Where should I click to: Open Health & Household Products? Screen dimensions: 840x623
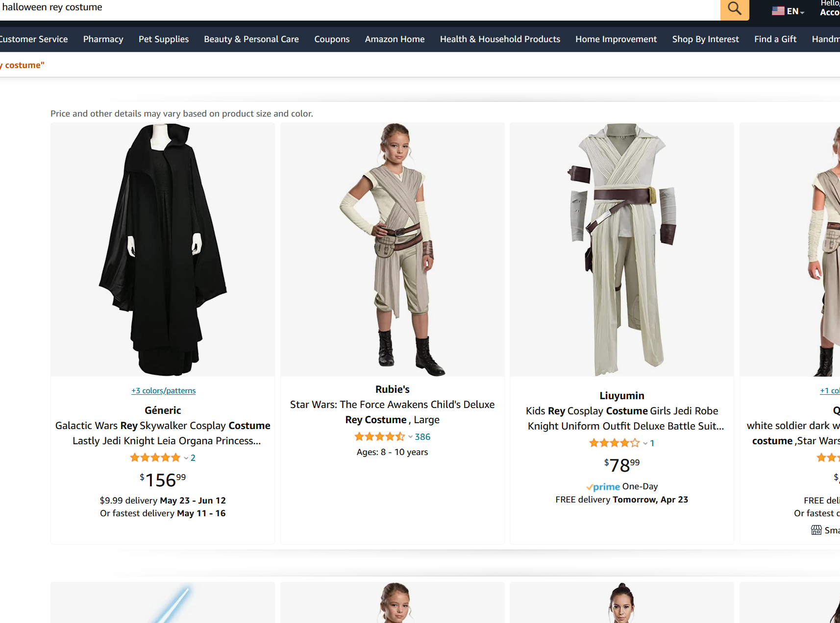(500, 39)
